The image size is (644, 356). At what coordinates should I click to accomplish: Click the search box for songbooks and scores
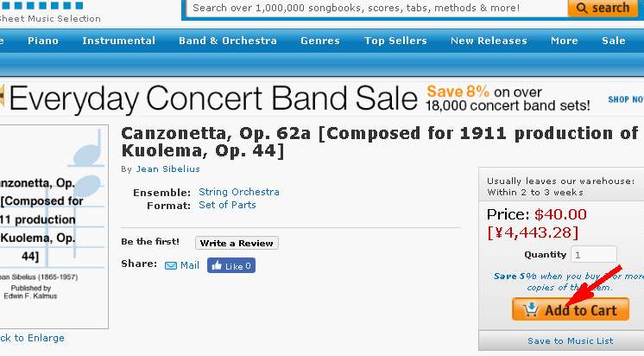click(x=376, y=8)
